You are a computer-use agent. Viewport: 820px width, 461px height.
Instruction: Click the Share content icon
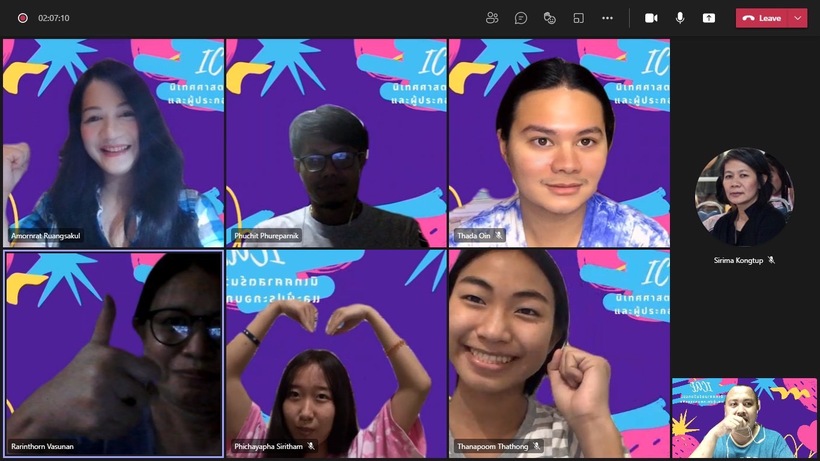(709, 18)
